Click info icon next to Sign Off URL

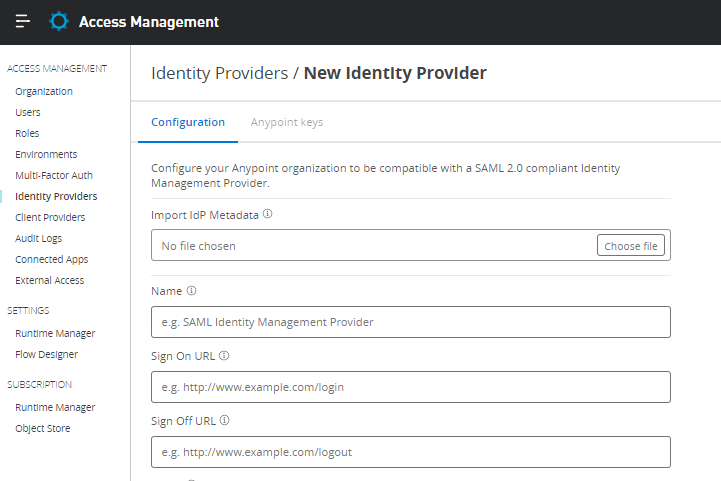[224, 420]
